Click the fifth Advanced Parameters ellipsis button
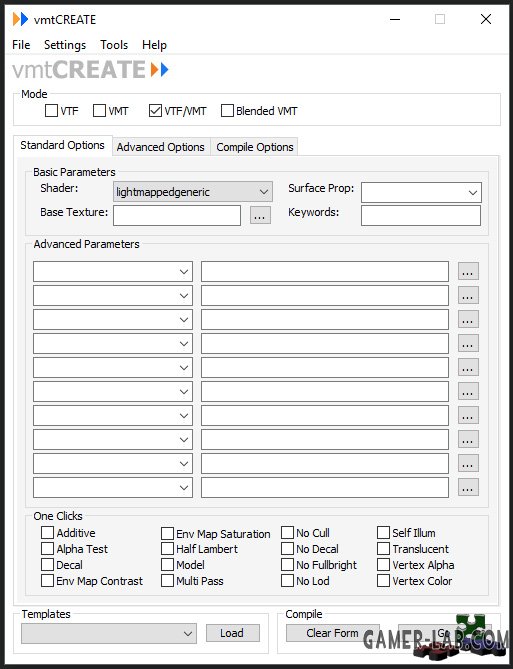This screenshot has height=669, width=513. (x=468, y=367)
